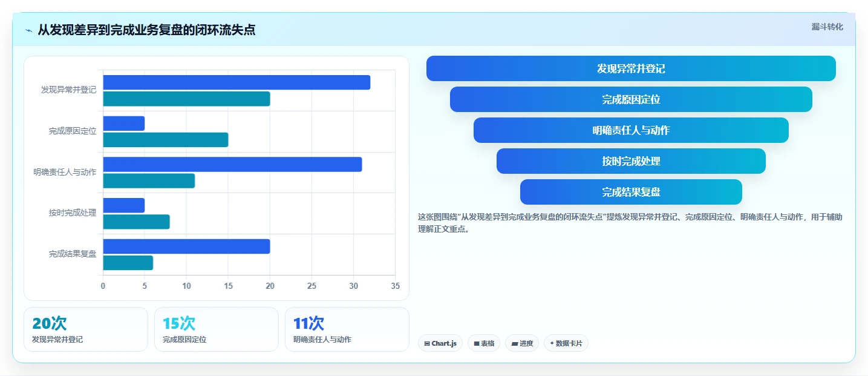This screenshot has height=376, width=868.
Task: Click chart axis label 完成结果复盘
Action: tap(73, 254)
